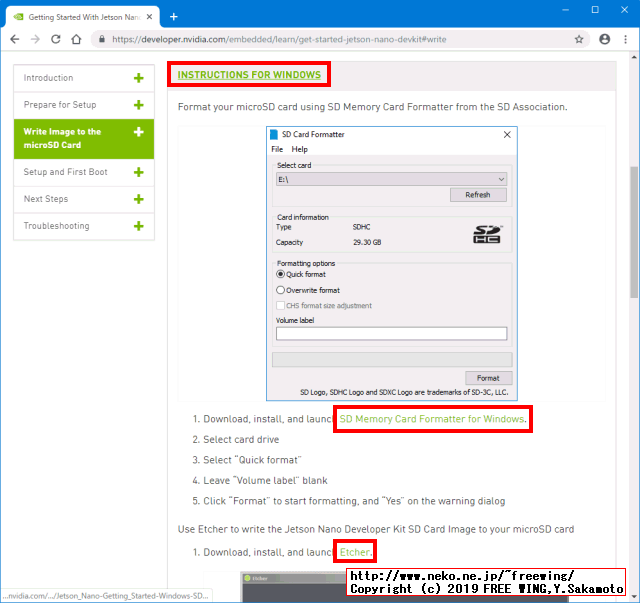Viewport: 640px width, 603px height.
Task: Open the Select card E:\ dropdown
Action: (x=391, y=179)
